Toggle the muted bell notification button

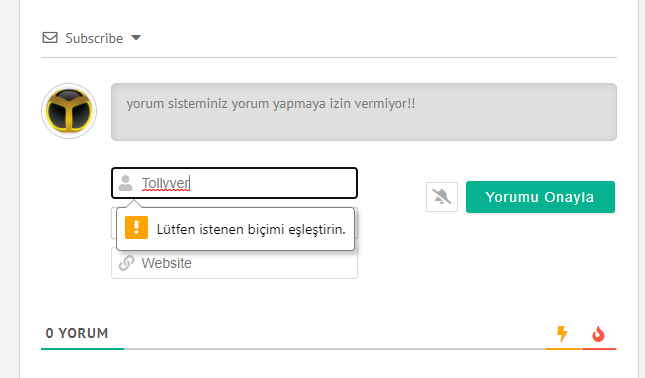[442, 197]
